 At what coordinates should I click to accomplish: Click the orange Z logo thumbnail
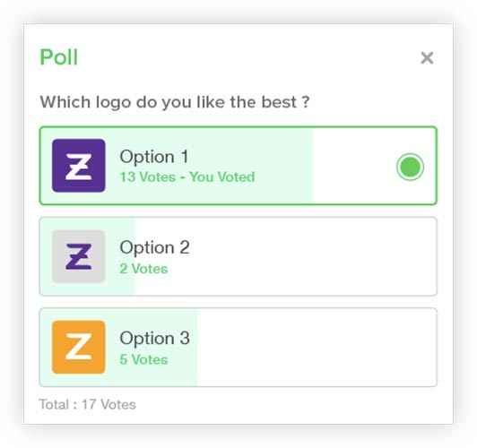click(79, 347)
